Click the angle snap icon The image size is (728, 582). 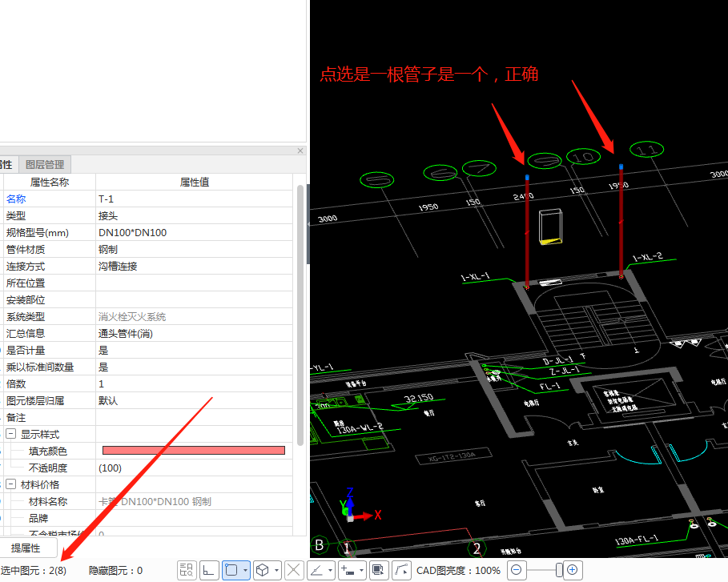[x=317, y=570]
